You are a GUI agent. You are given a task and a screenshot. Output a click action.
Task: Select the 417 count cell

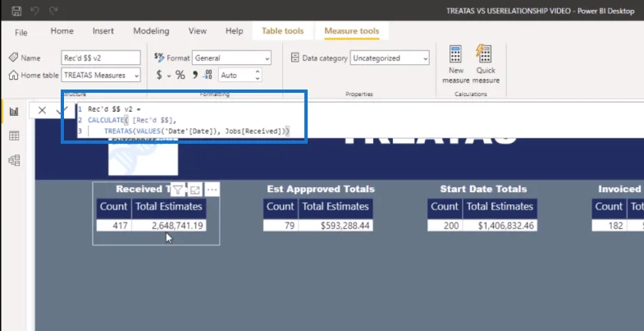pyautogui.click(x=114, y=225)
